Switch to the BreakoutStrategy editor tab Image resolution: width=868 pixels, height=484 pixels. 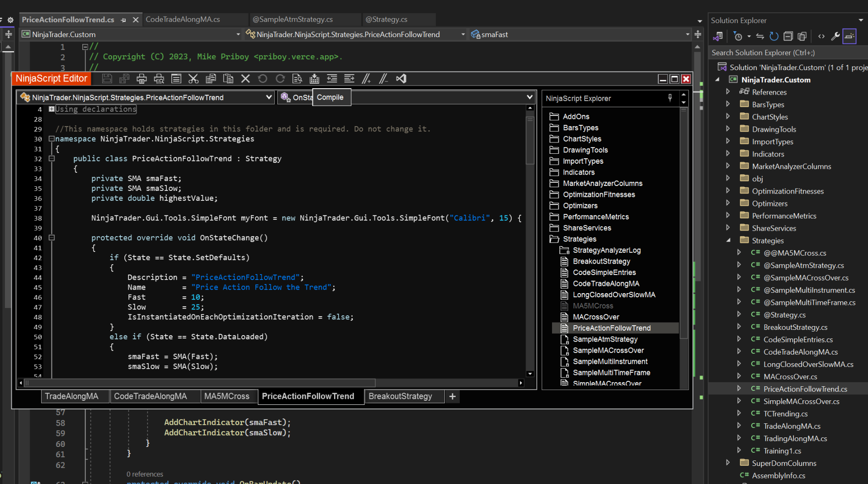(400, 396)
